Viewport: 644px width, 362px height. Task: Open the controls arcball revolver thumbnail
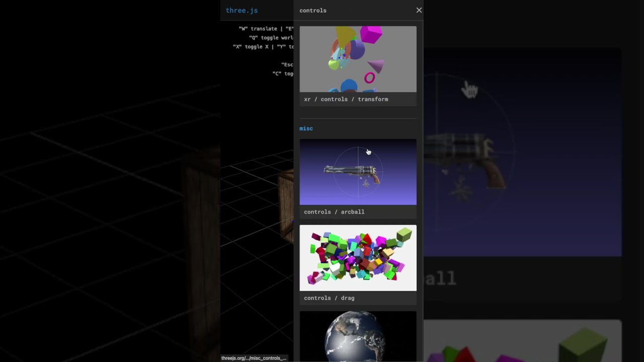coord(358,172)
